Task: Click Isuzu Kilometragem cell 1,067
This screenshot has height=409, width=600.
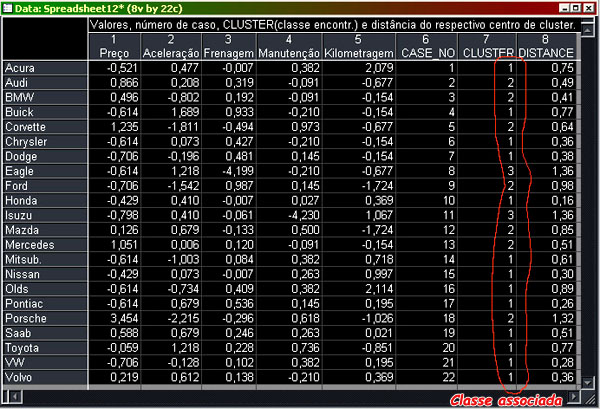Action: [x=359, y=215]
